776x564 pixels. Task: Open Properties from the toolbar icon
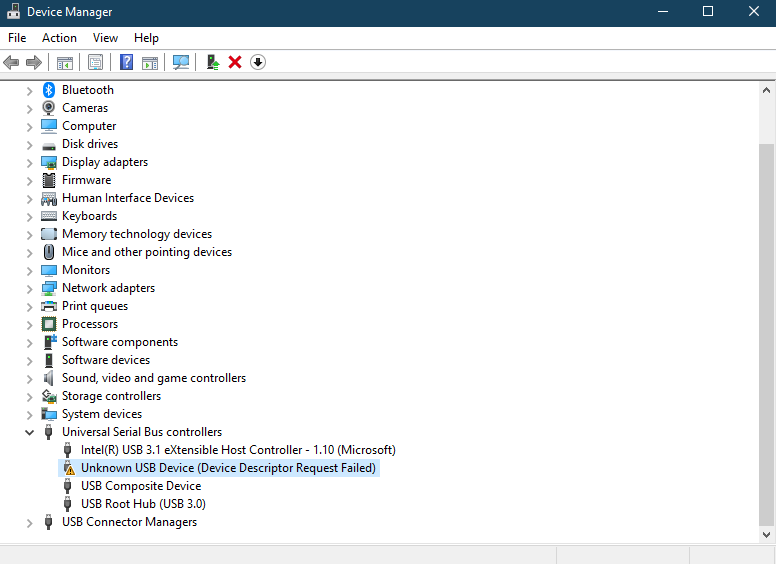pos(95,62)
